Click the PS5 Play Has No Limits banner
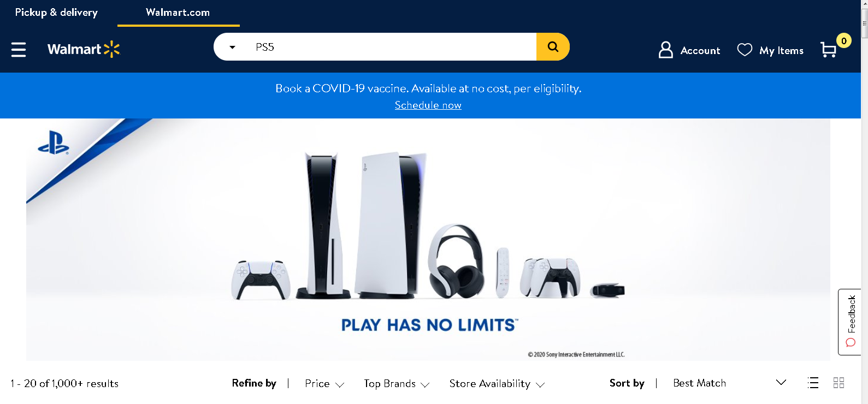 (428, 240)
